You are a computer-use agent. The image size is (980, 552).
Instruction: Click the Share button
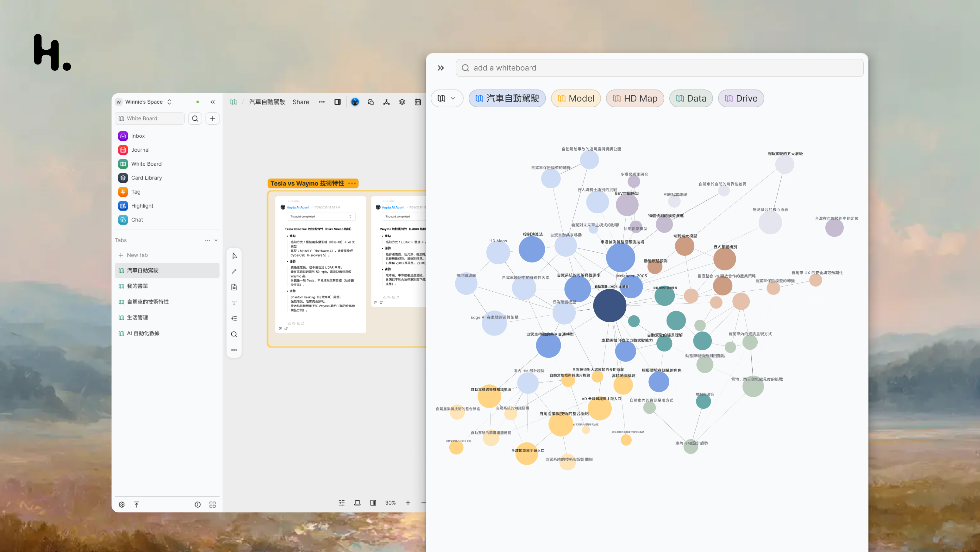pos(301,102)
